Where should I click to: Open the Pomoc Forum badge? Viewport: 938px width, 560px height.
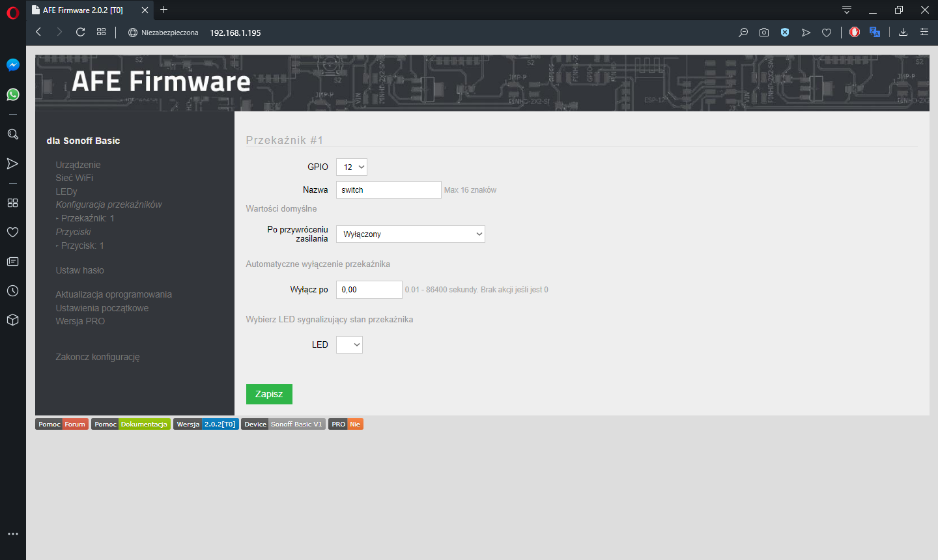[x=62, y=424]
